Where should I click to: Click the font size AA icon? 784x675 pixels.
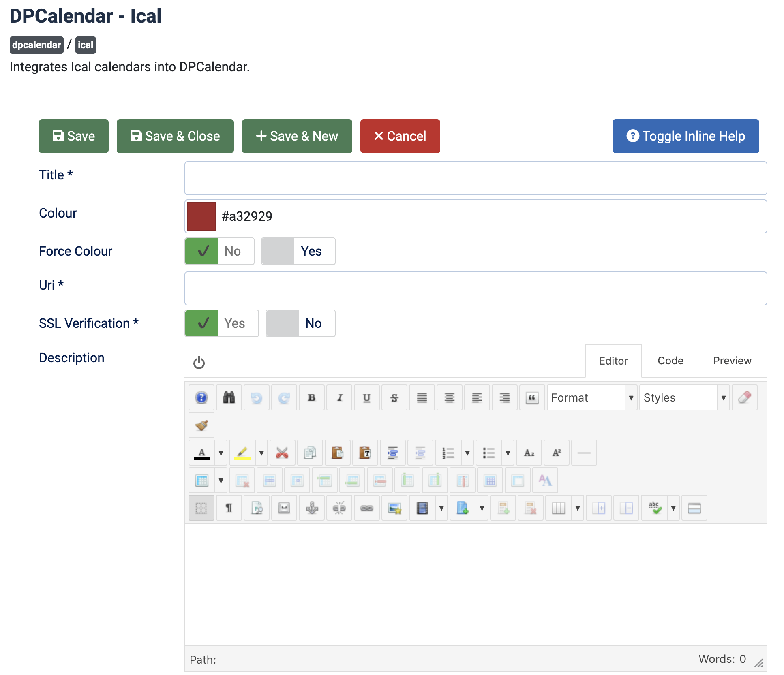(545, 480)
